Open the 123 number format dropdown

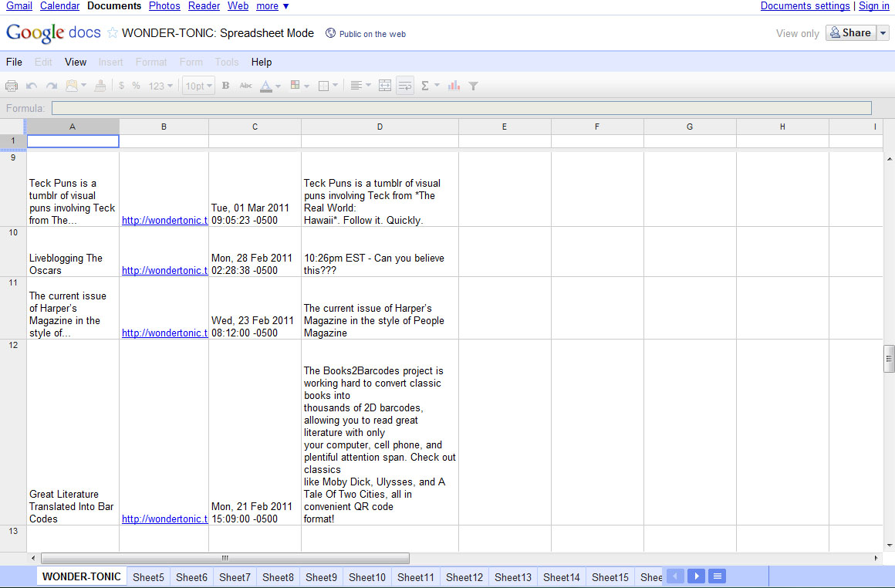pyautogui.click(x=160, y=86)
